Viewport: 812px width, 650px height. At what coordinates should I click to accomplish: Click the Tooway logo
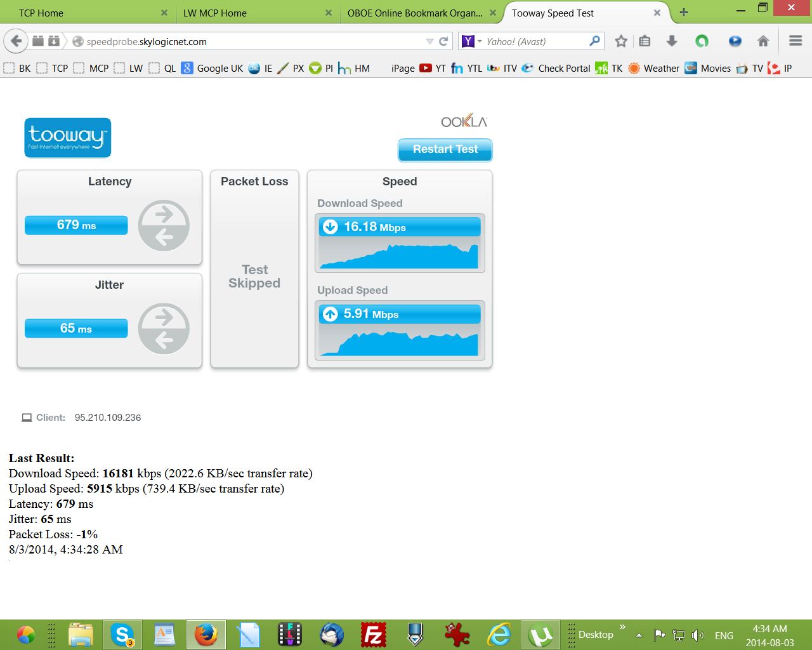(68, 138)
